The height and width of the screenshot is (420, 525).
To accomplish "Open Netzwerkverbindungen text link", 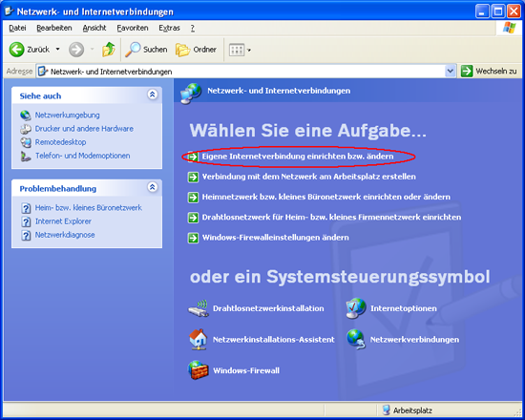I will [414, 340].
